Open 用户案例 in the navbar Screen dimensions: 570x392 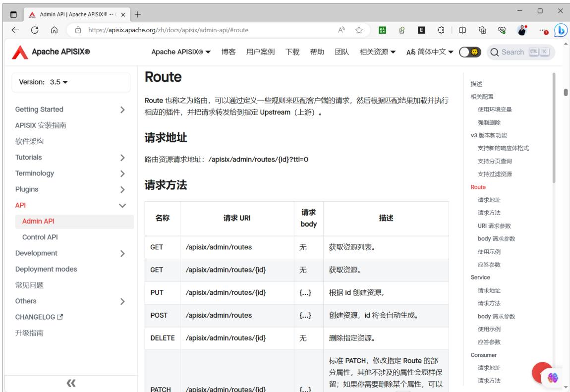(x=260, y=52)
